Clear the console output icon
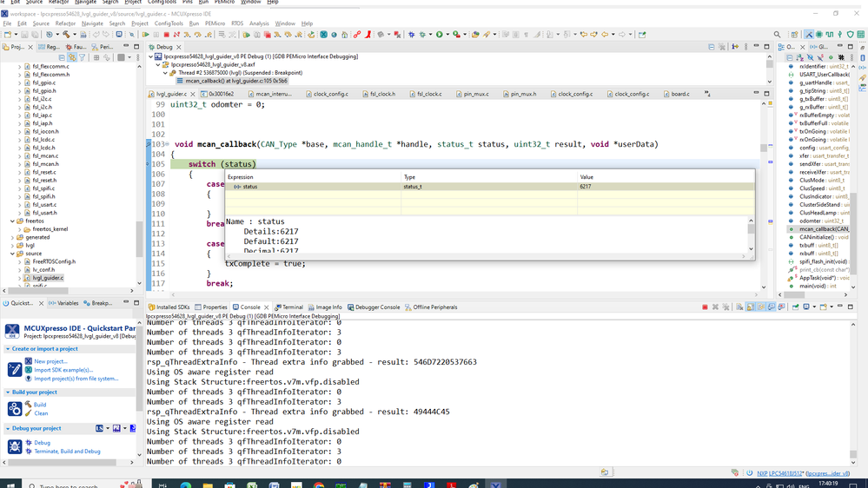Image resolution: width=868 pixels, height=488 pixels. point(739,307)
